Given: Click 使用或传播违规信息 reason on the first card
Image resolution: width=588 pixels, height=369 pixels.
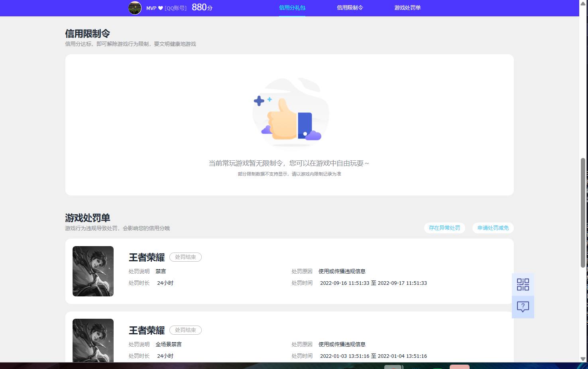Looking at the screenshot, I should (342, 271).
